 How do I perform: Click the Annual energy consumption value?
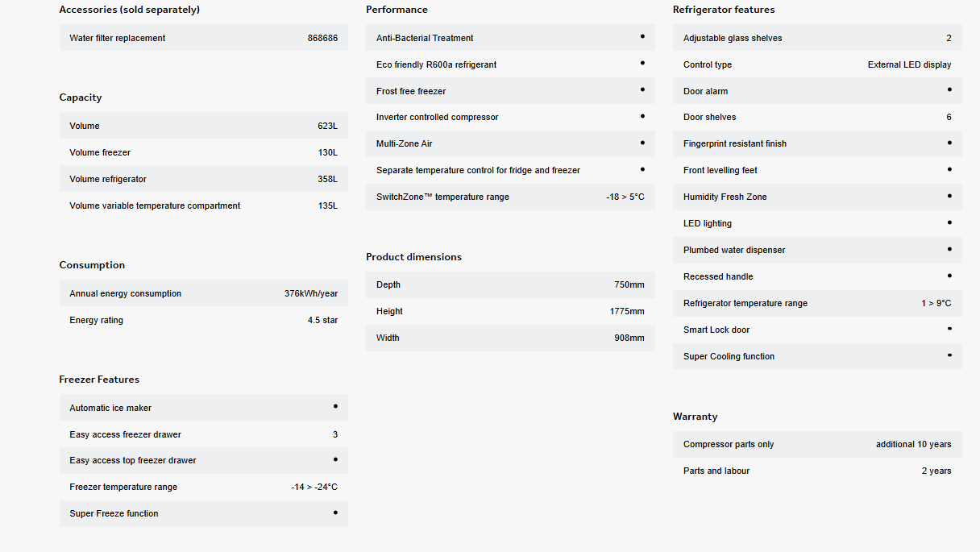pyautogui.click(x=311, y=293)
